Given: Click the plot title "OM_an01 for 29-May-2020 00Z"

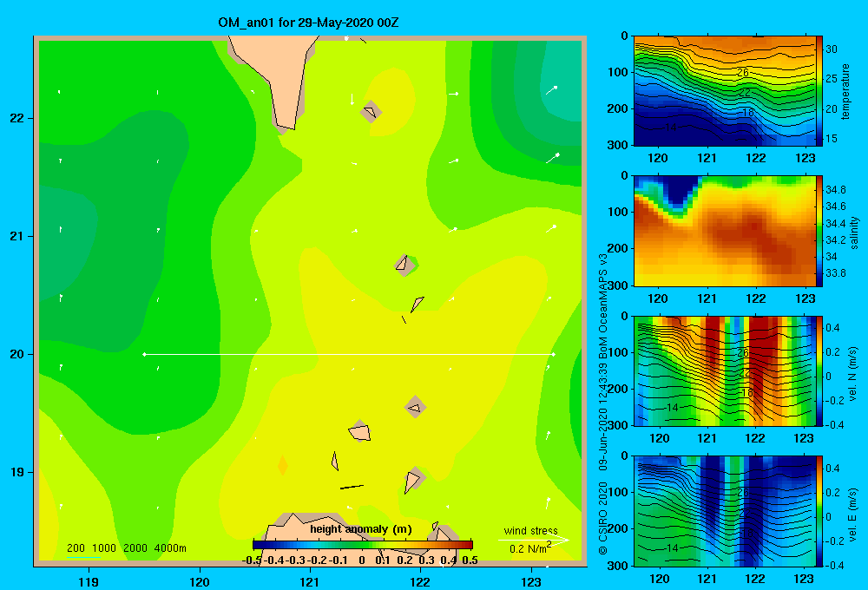Looking at the screenshot, I should pyautogui.click(x=308, y=23).
